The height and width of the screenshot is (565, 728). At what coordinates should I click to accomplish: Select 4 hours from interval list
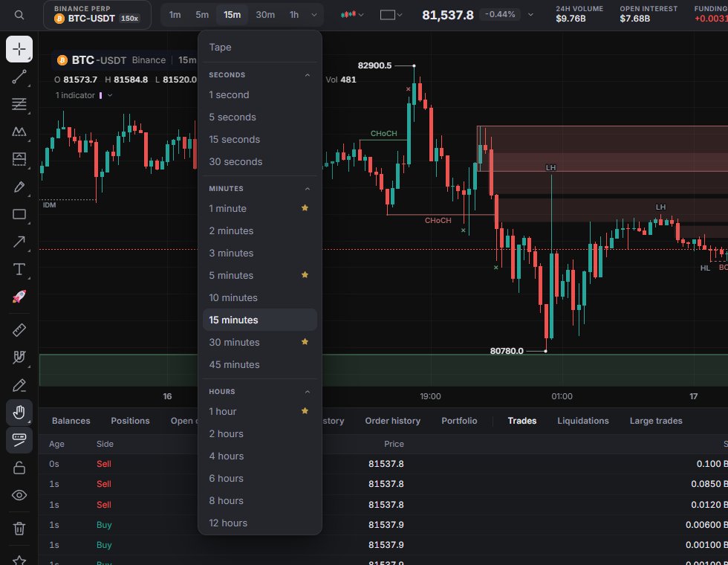[260, 456]
